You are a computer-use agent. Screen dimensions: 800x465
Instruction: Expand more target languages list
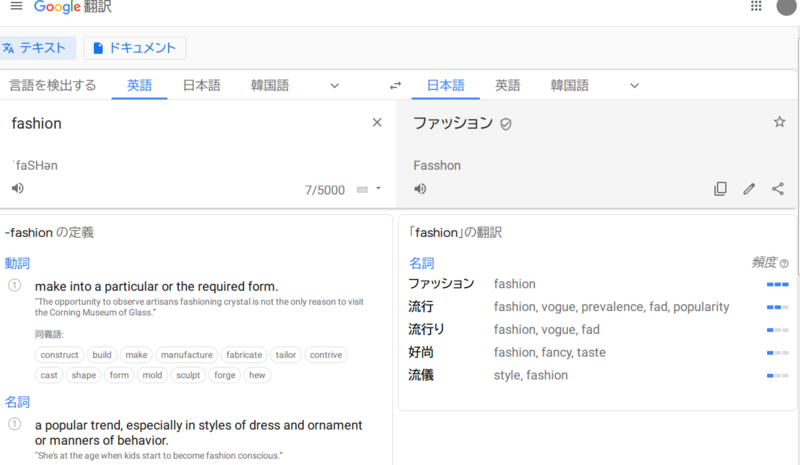[634, 86]
